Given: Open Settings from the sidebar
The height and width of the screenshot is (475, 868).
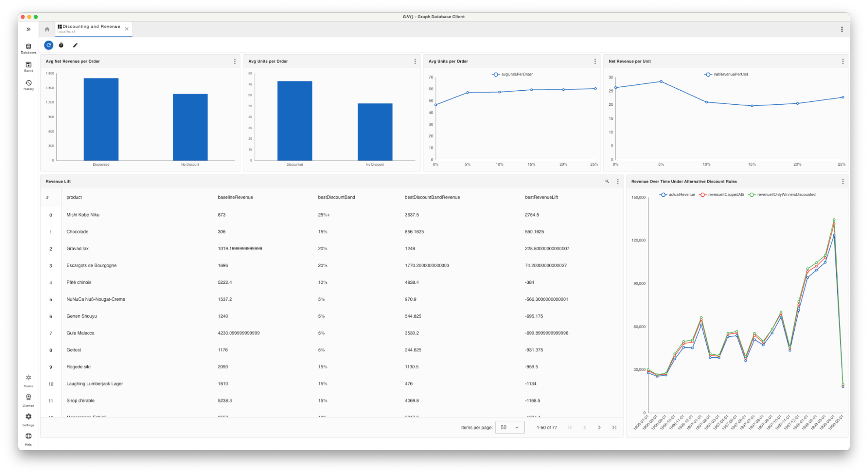Looking at the screenshot, I should pyautogui.click(x=28, y=416).
